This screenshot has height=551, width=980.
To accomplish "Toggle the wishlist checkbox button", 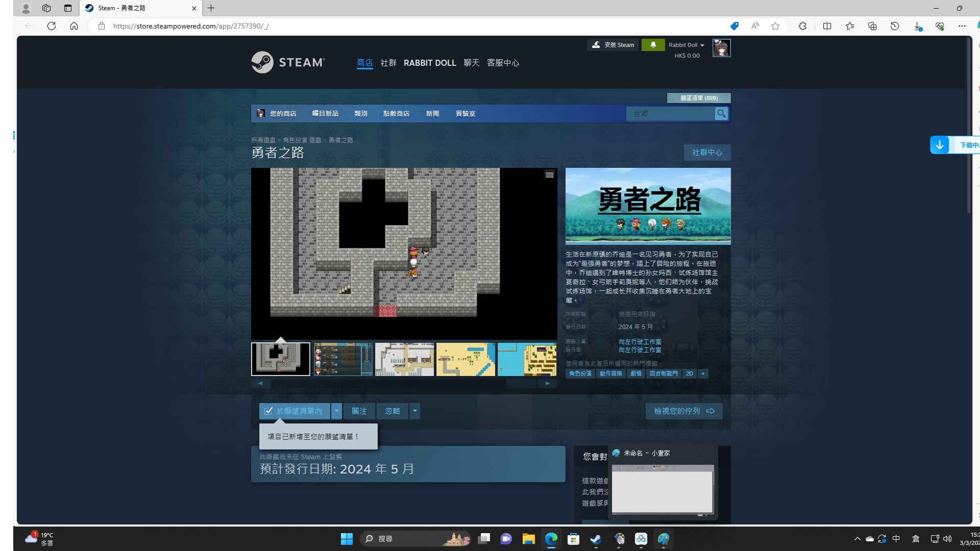I will 295,411.
